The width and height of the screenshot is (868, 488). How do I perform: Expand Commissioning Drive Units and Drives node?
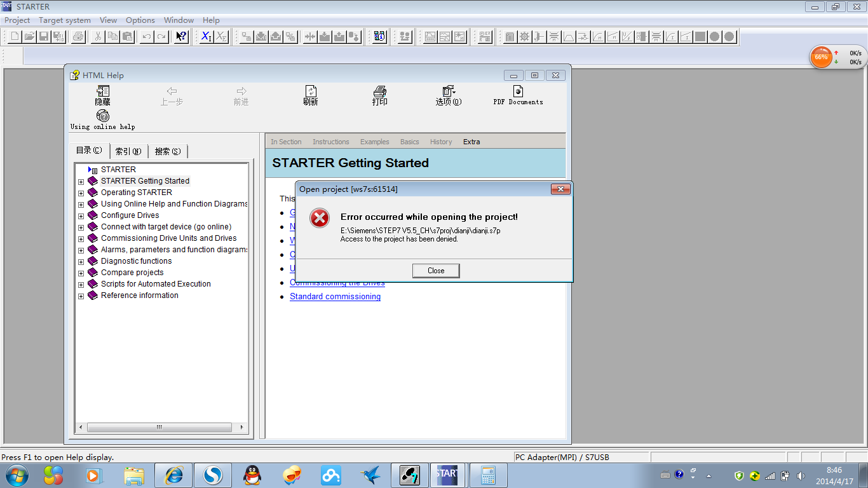click(x=81, y=239)
